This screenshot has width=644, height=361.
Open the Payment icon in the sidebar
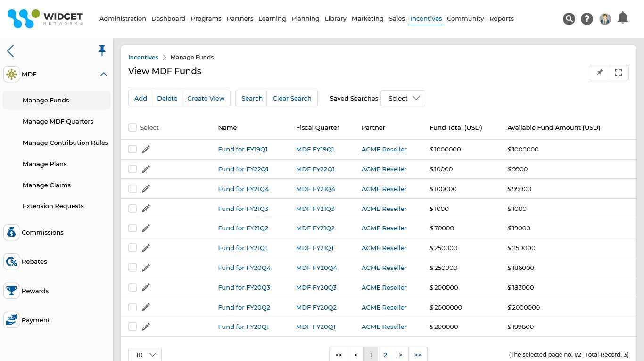[x=11, y=320]
